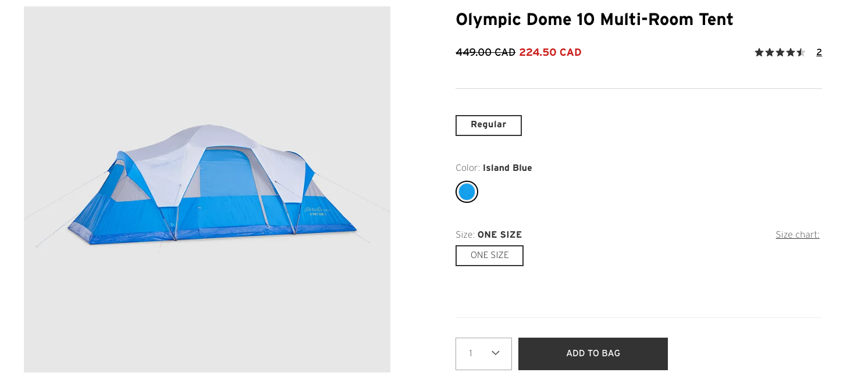This screenshot has height=376, width=868.
Task: Select the Regular fit option
Action: [x=489, y=125]
